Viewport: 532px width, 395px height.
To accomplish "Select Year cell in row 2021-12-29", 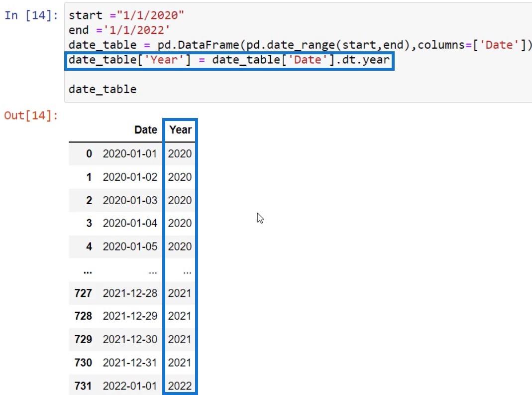I will 180,316.
